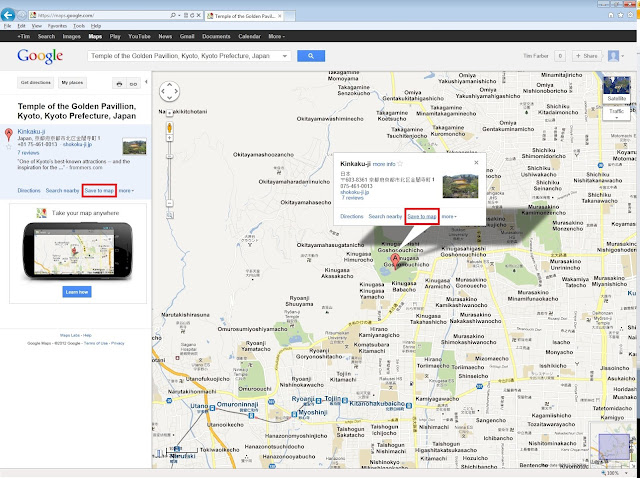Go to YouTube in the Google bar
640x478 pixels.
139,36
